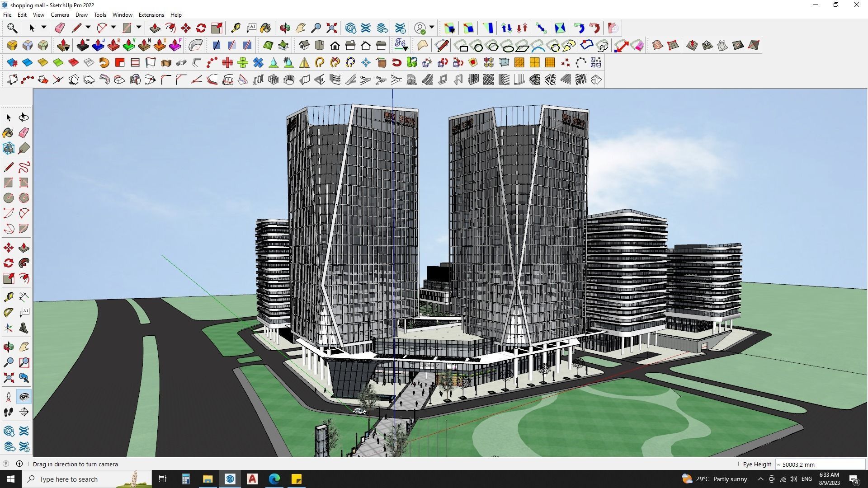Activate the Paint Bucket tool
Viewport: 868px width, 488px height.
pos(265,28)
